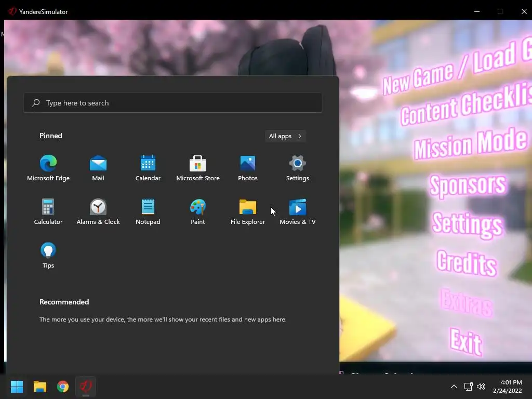Click the Start menu search box
The image size is (532, 399).
(x=172, y=103)
